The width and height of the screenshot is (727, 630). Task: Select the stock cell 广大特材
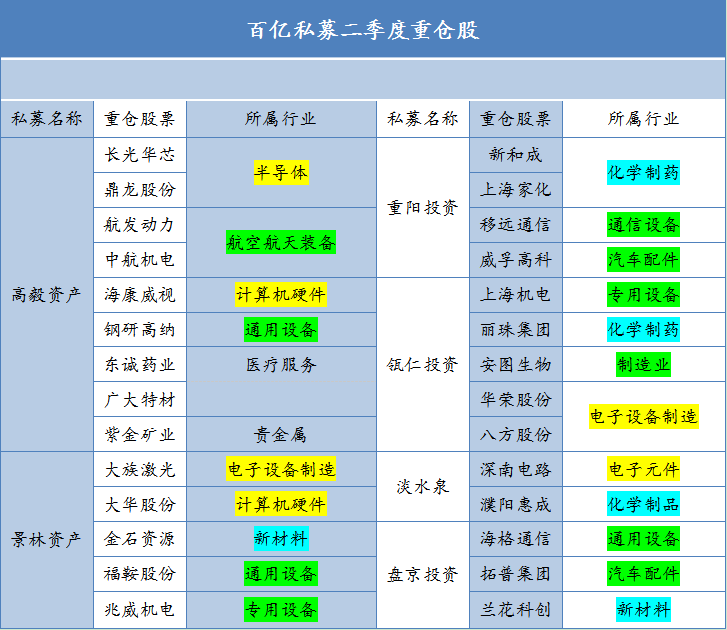pos(140,400)
